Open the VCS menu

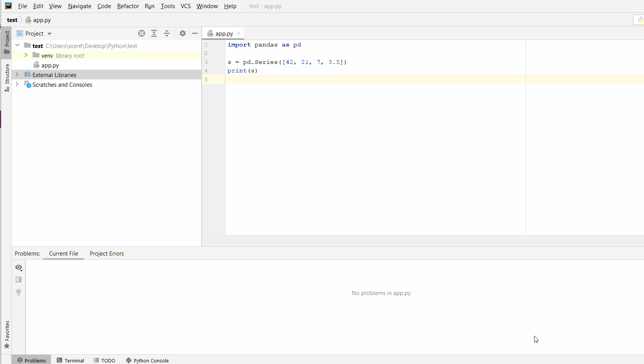(x=185, y=6)
